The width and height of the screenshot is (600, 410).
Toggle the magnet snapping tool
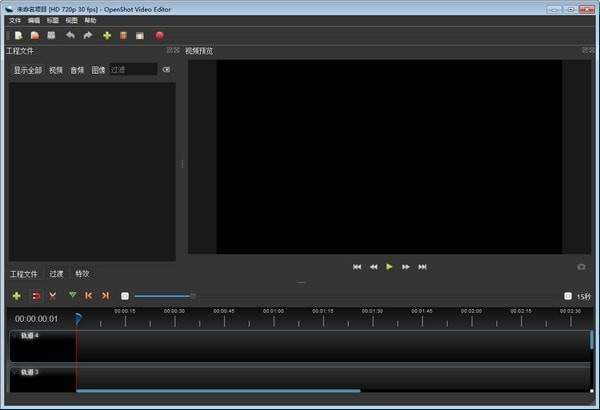36,296
